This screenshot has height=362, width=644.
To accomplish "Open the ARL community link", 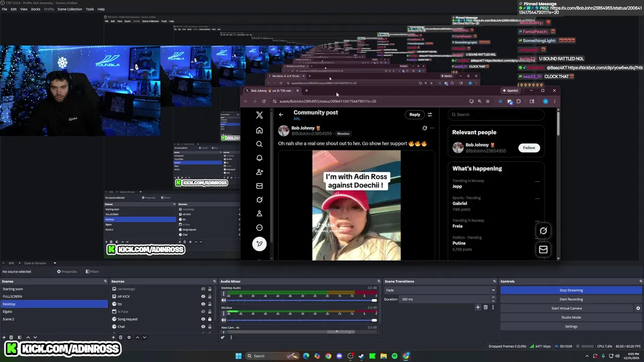I will point(297,119).
